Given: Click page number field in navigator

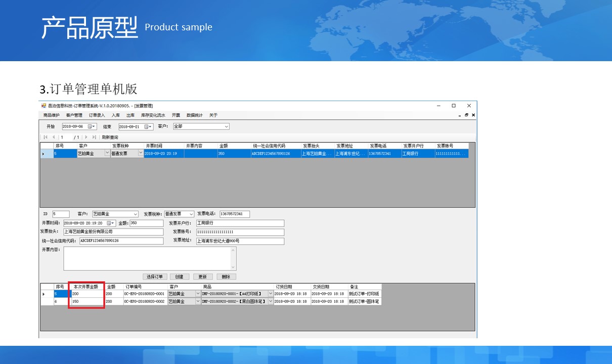Looking at the screenshot, I should (x=65, y=137).
